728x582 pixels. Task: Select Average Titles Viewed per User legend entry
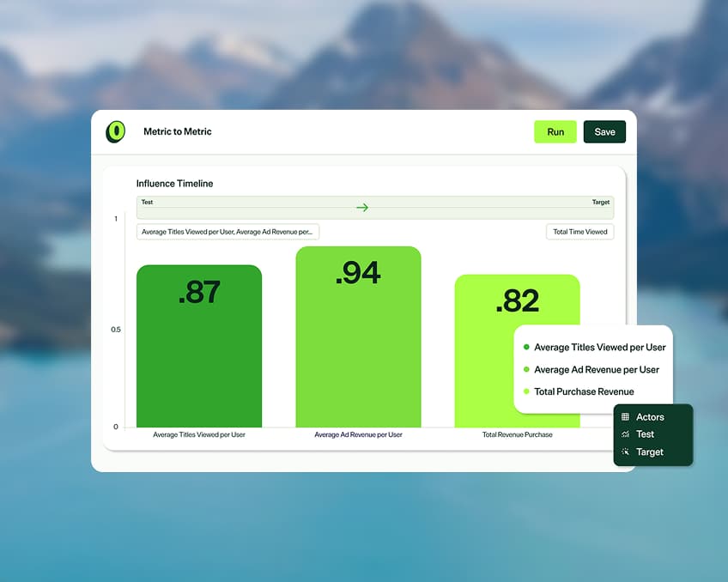[594, 347]
